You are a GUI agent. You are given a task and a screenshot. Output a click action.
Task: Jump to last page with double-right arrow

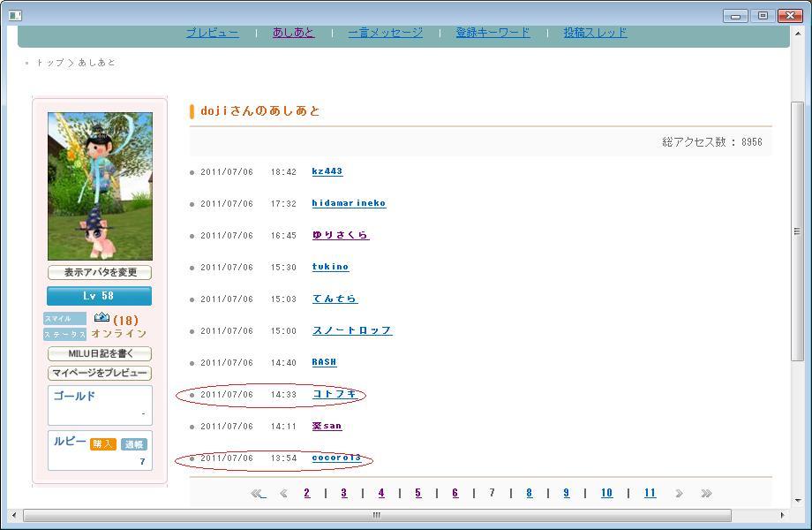(x=706, y=494)
